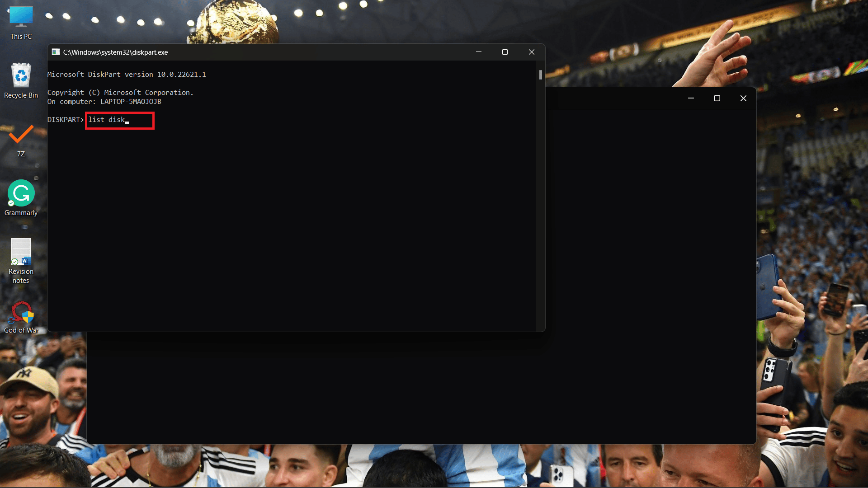Click the DiskPart version text area
Screen dimensions: 868x488
click(127, 74)
